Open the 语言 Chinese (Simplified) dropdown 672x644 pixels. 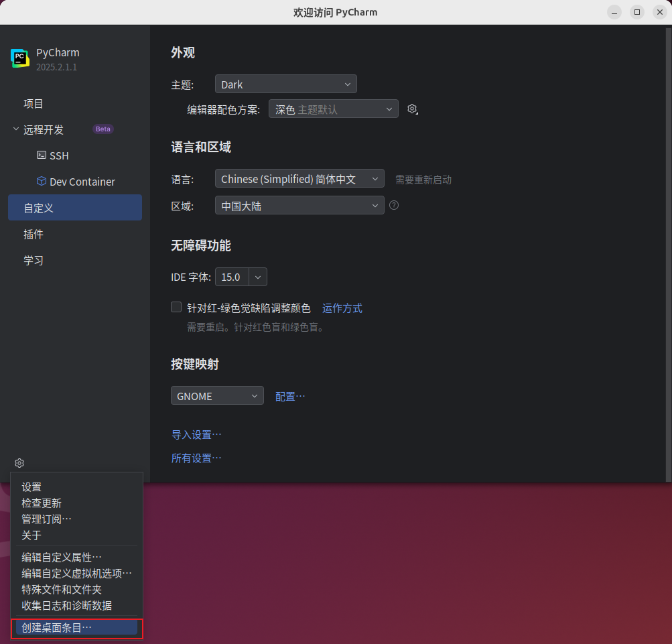tap(299, 179)
